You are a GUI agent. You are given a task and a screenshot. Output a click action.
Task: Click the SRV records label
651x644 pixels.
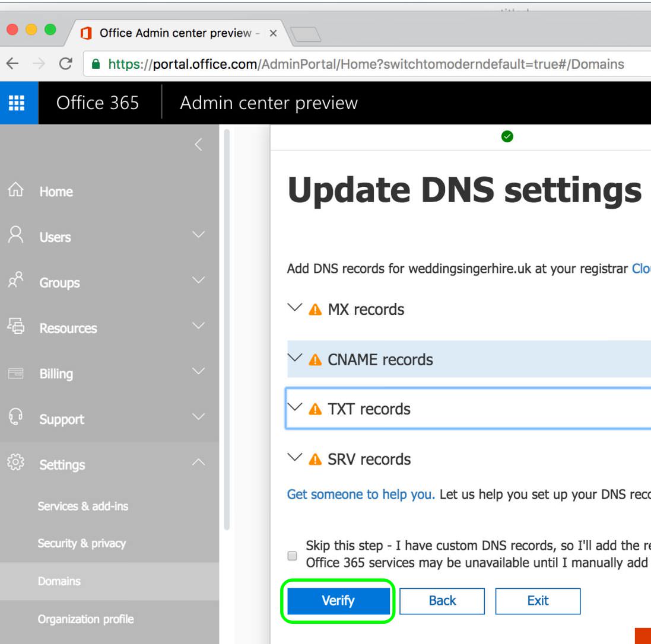pos(369,460)
